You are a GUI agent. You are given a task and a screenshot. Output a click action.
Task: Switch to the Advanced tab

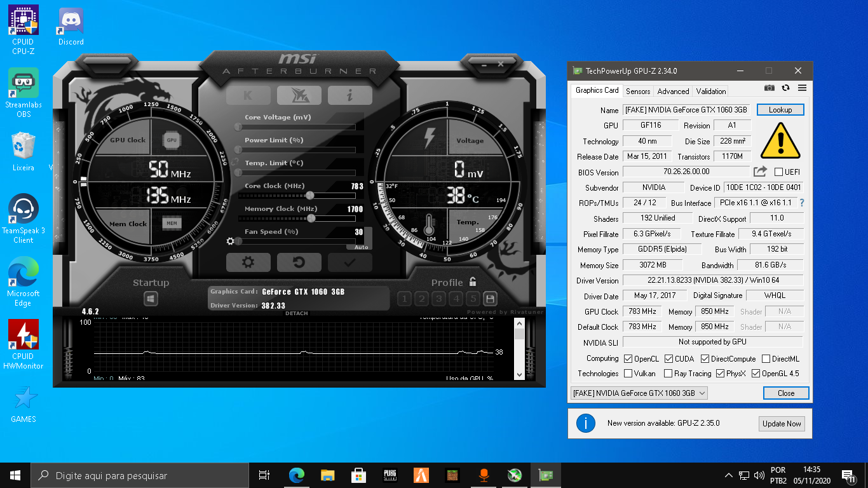coord(673,91)
